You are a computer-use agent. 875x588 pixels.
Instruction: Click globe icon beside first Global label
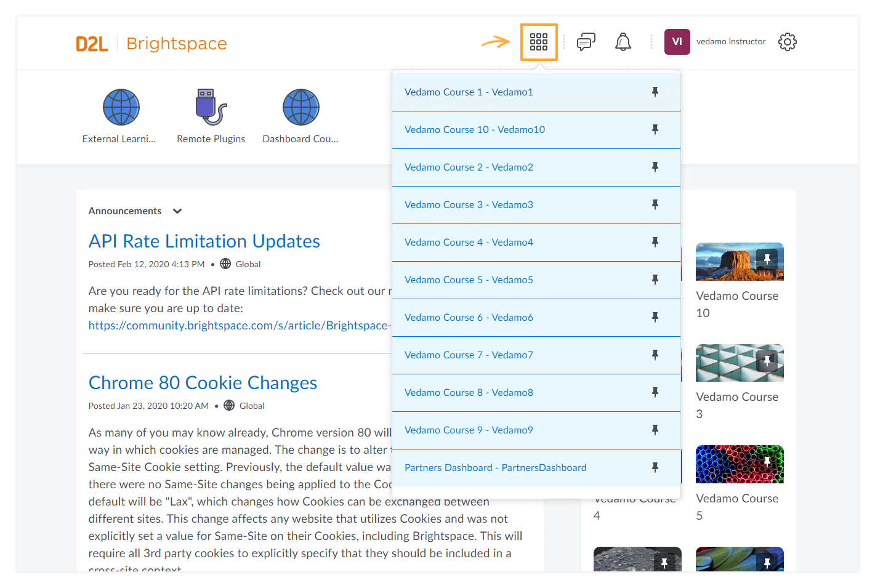(225, 264)
